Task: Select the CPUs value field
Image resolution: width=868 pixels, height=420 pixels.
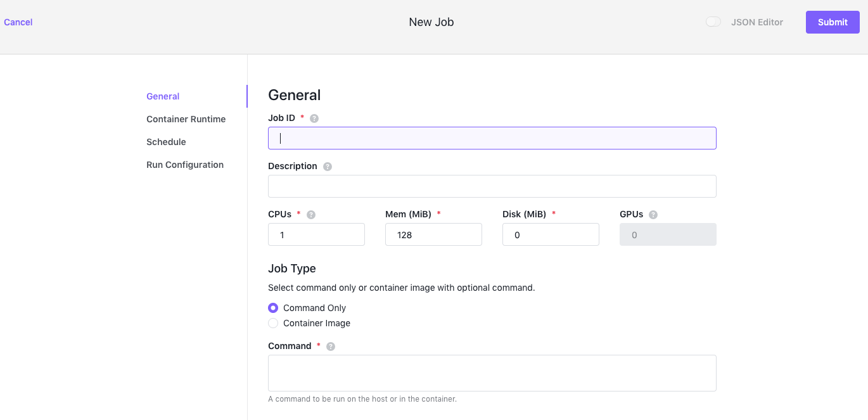Action: point(316,234)
